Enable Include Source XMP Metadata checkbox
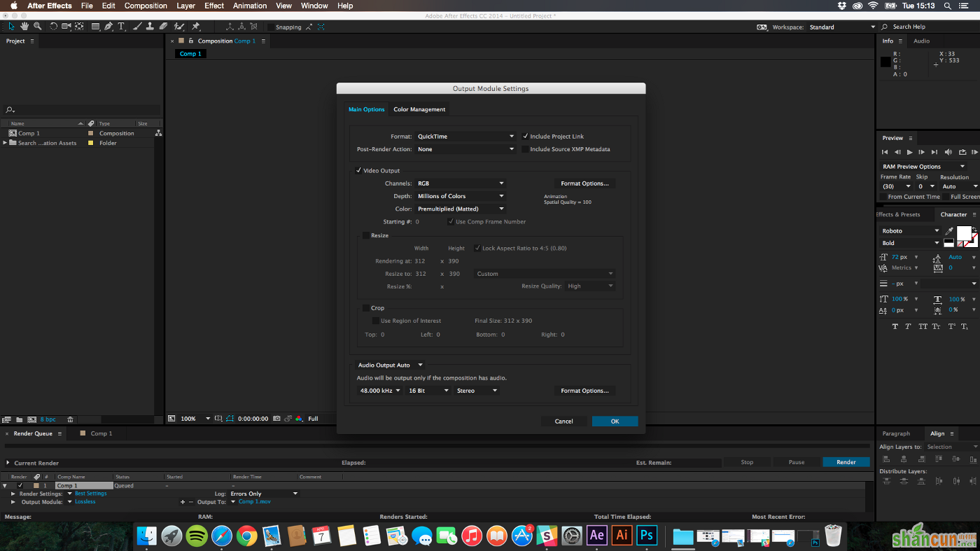 click(525, 149)
